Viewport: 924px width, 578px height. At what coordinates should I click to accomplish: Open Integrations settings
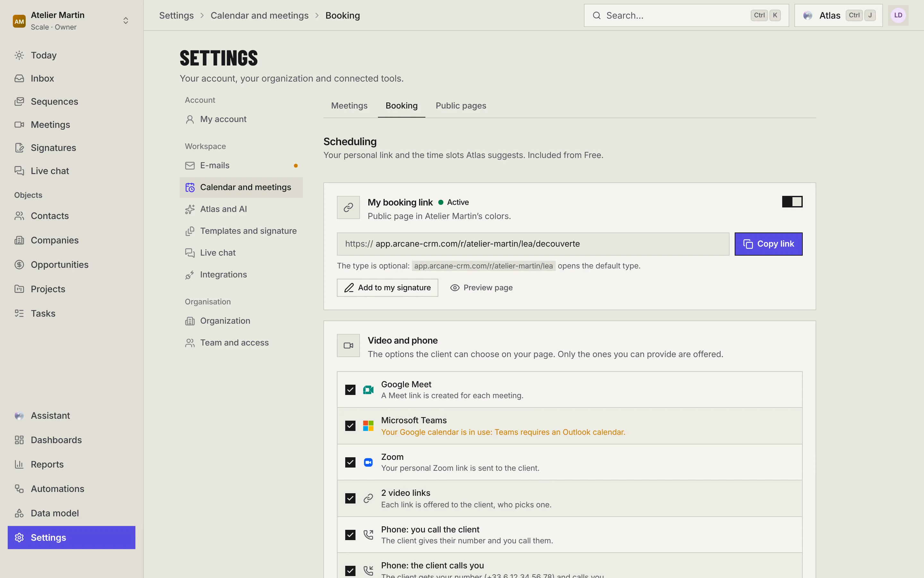tap(241, 275)
